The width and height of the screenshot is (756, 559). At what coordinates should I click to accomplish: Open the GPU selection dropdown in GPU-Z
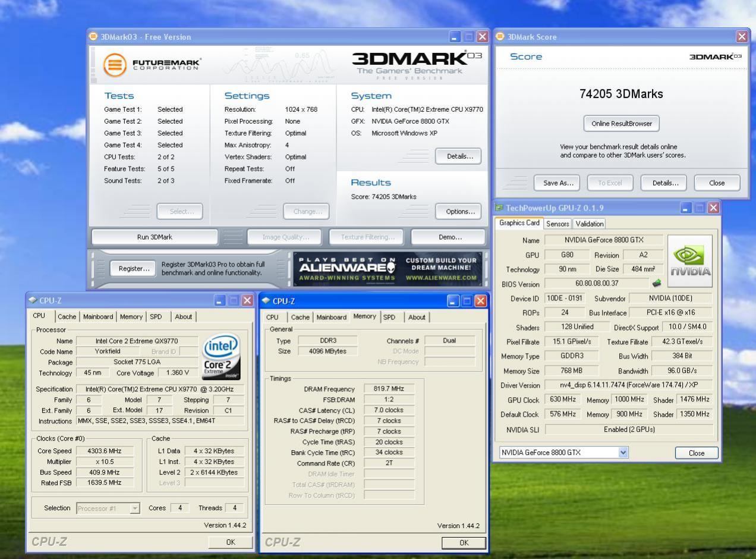[x=623, y=453]
